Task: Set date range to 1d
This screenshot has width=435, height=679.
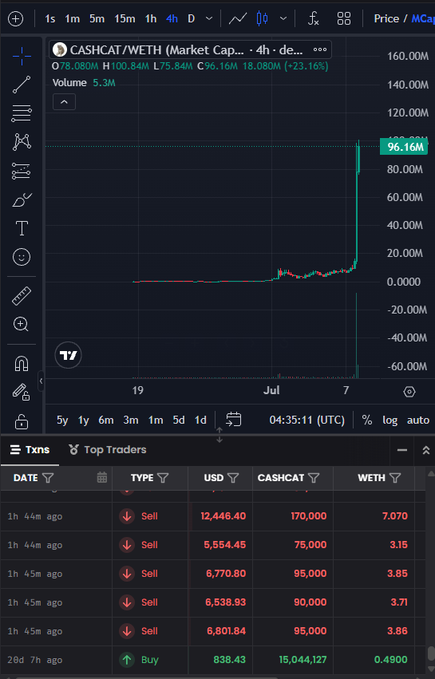Action: point(200,420)
